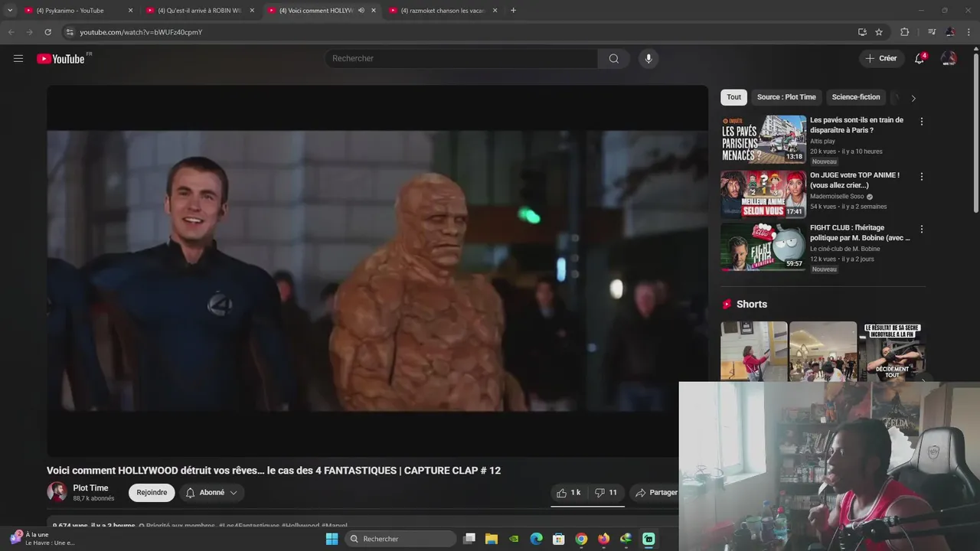Open the Plot Time channel avatar

(57, 492)
